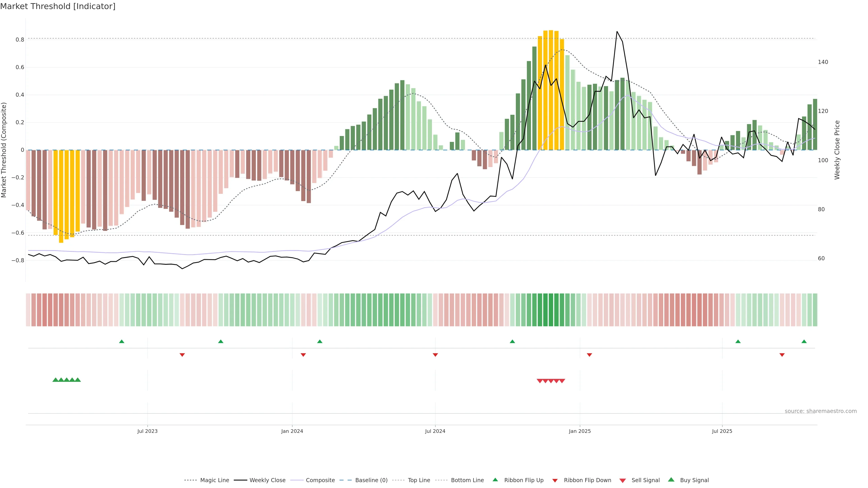Click the Weekly Close Price axis title

(x=837, y=150)
